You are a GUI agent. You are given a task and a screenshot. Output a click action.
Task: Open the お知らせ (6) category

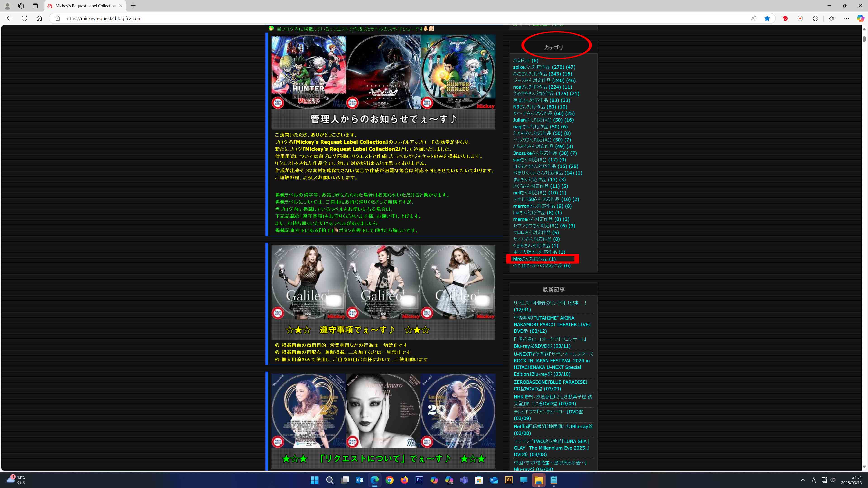pos(525,60)
